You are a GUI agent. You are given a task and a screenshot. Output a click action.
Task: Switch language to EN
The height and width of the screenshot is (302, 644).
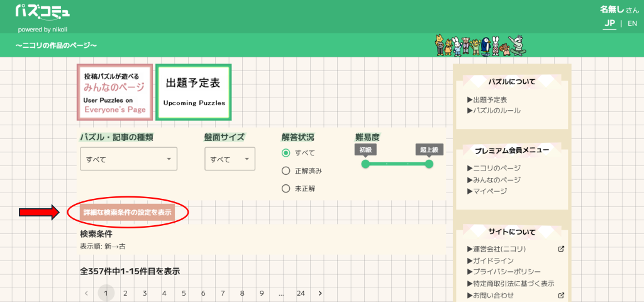pyautogui.click(x=633, y=23)
